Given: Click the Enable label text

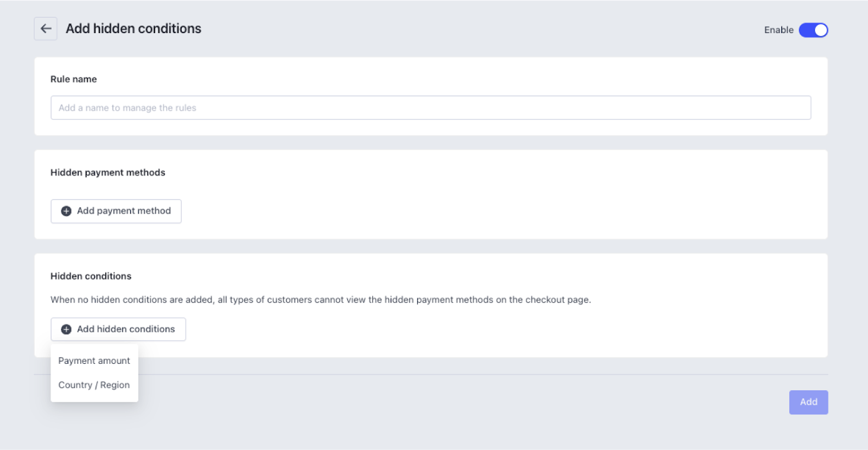Looking at the screenshot, I should [778, 30].
